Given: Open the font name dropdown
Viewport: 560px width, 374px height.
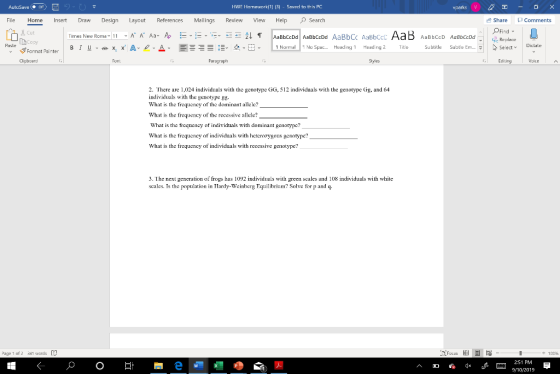Looking at the screenshot, I should point(108,36).
